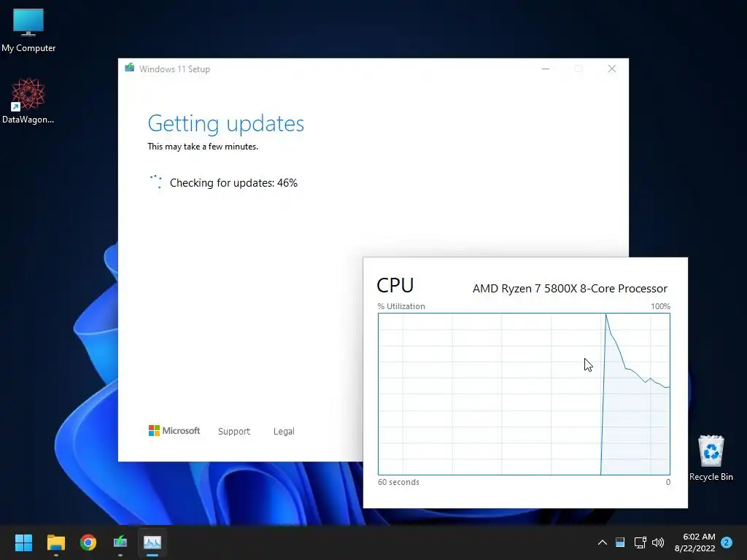The width and height of the screenshot is (747, 560).
Task: Click the AMD Ryzen 7 5800X processor name
Action: click(x=570, y=289)
